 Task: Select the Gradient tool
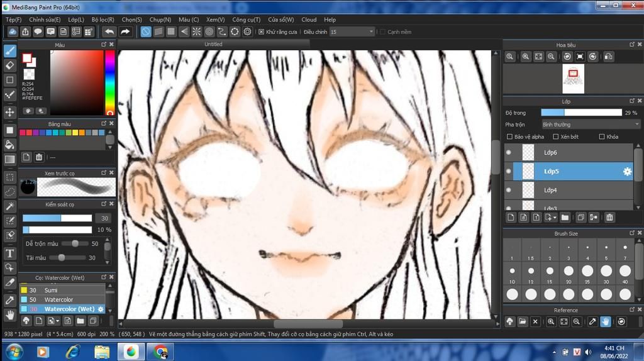10,160
